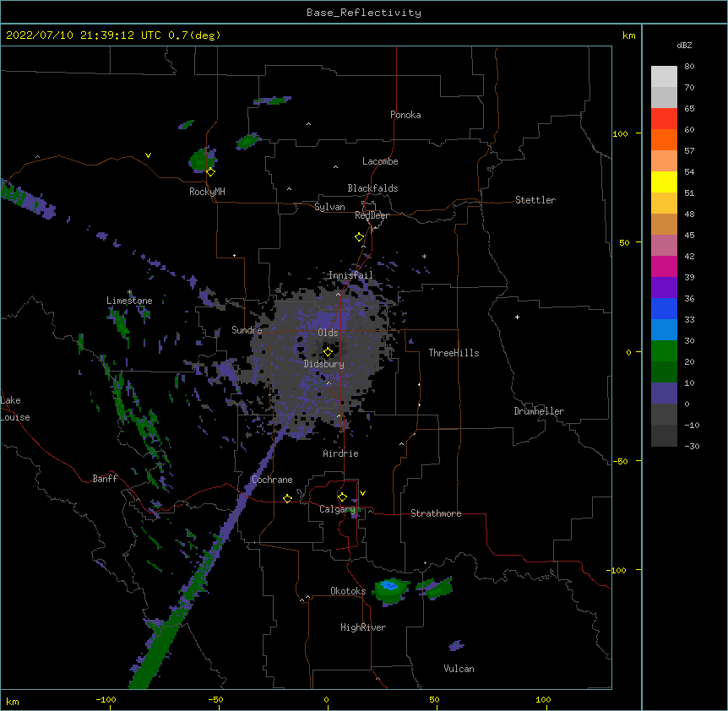
Task: Select the green echo cell north of RockyMH marker
Action: coord(203,159)
